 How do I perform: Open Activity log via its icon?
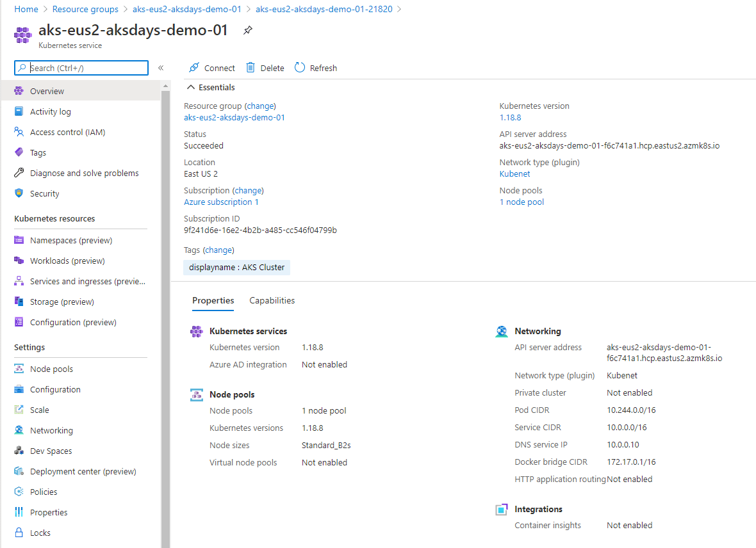[19, 111]
